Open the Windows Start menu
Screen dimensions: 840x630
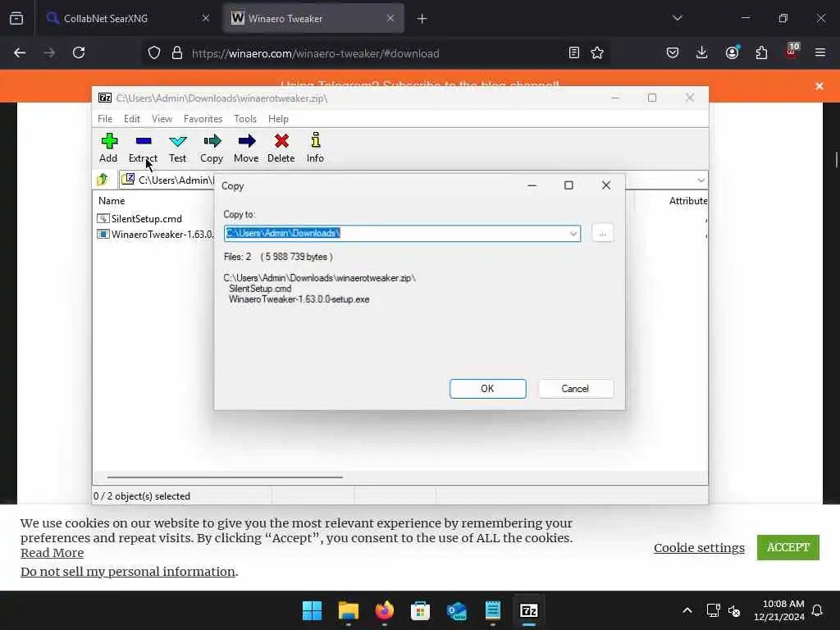point(312,610)
